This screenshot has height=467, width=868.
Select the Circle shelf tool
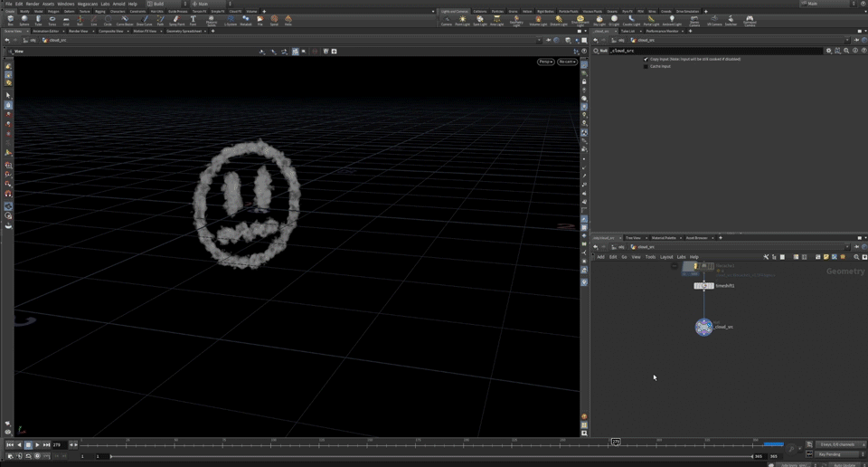108,21
